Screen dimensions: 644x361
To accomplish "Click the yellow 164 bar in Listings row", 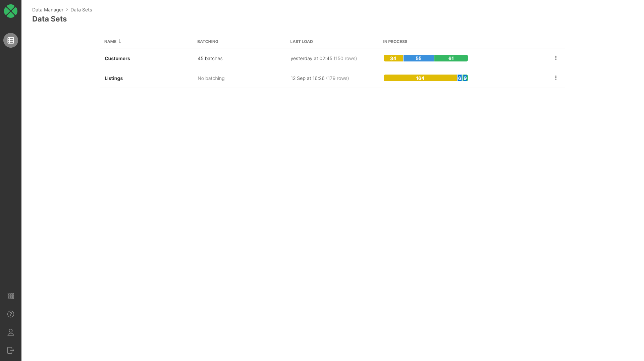I will pyautogui.click(x=420, y=78).
